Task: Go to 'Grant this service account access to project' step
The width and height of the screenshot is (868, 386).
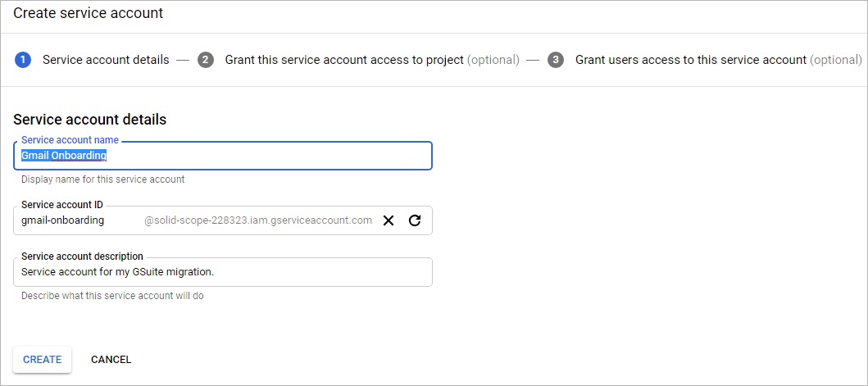Action: pos(344,60)
